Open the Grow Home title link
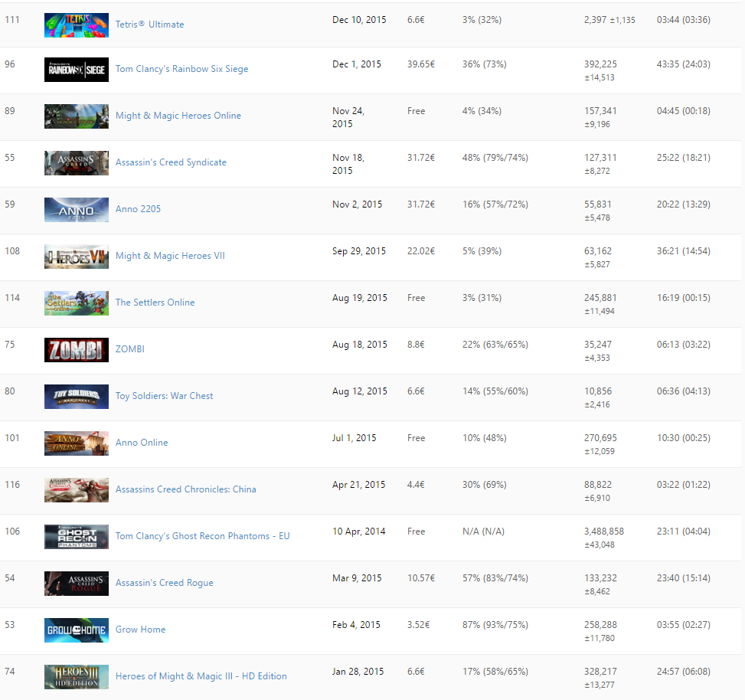745x700 pixels. click(141, 630)
